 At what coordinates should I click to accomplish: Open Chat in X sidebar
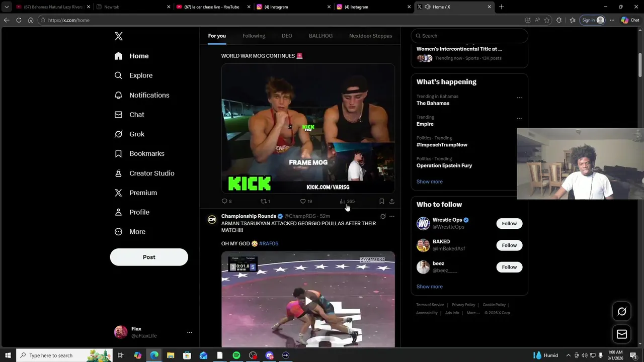(129, 115)
